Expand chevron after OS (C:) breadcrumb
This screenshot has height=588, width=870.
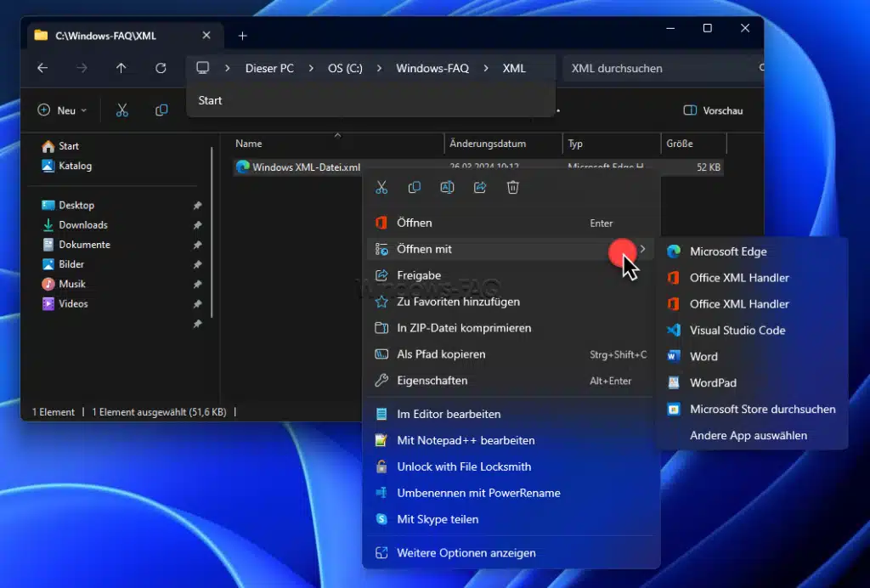pyautogui.click(x=380, y=68)
